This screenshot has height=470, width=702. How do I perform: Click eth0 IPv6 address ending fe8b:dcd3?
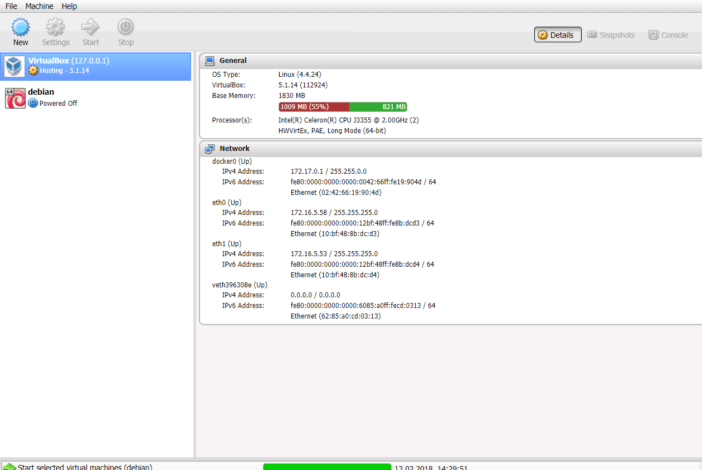362,223
